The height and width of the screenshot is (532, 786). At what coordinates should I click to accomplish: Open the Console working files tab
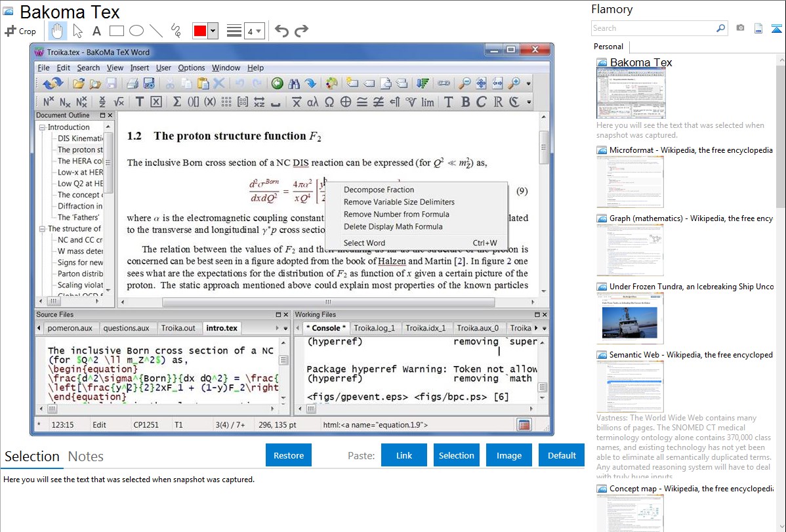tap(326, 328)
